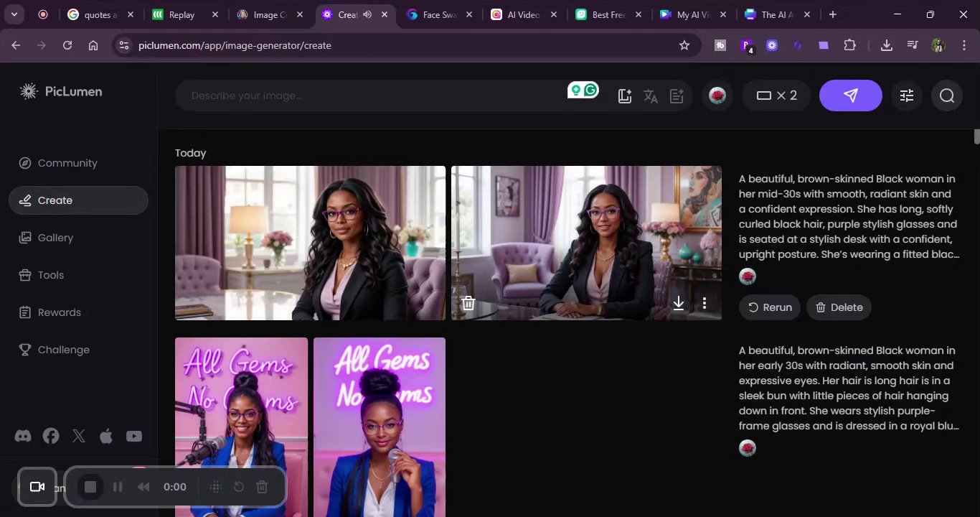Switch to the Face Swap browser tab

pos(440,14)
